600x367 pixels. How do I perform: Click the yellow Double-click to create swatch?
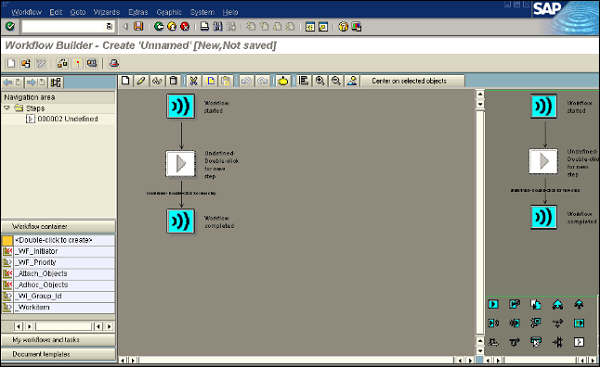click(x=7, y=240)
